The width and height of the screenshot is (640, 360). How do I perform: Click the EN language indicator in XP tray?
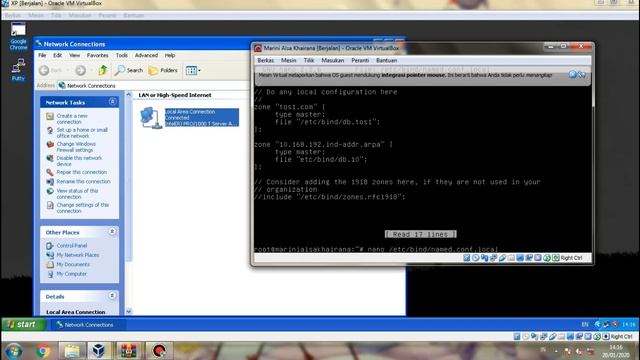tap(585, 324)
